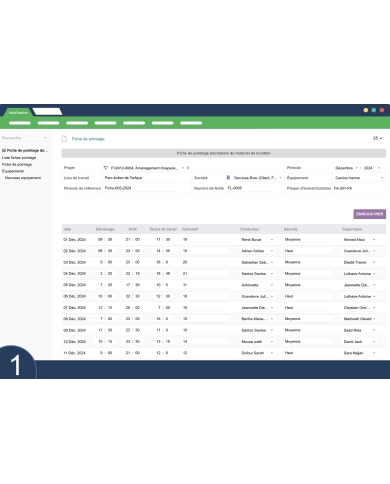Open Fiche de pointage du... sidebar heading
Screen dimensions: 390x484
pyautogui.click(x=25, y=151)
